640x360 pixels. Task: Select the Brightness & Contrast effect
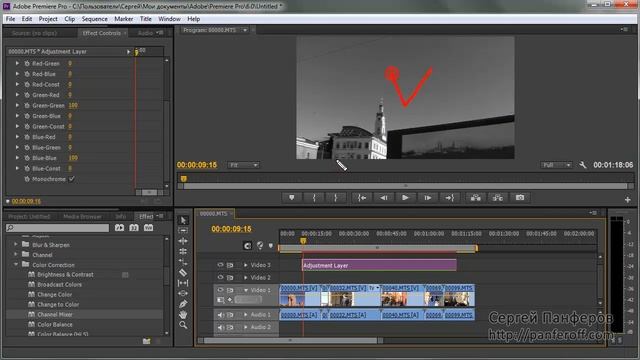[x=65, y=275]
